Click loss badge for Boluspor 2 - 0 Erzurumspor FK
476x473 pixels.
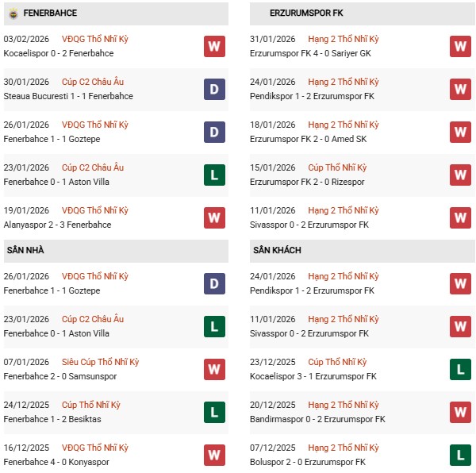click(460, 455)
